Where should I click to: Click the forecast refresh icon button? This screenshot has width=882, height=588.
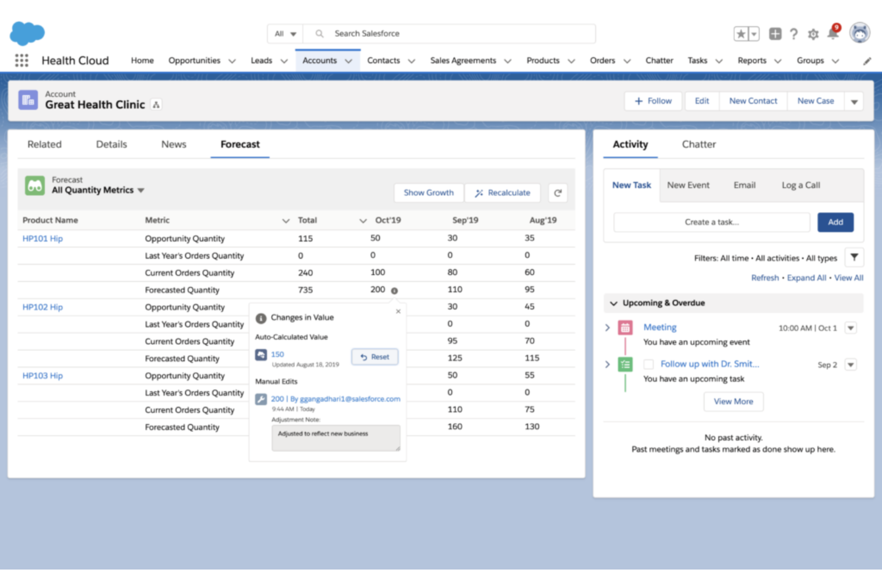tap(557, 193)
